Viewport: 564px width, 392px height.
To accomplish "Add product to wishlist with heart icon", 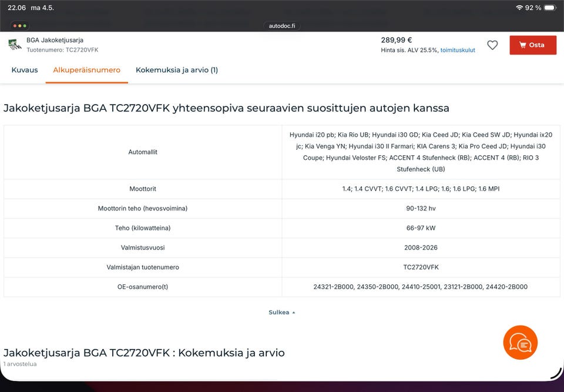I will (492, 45).
